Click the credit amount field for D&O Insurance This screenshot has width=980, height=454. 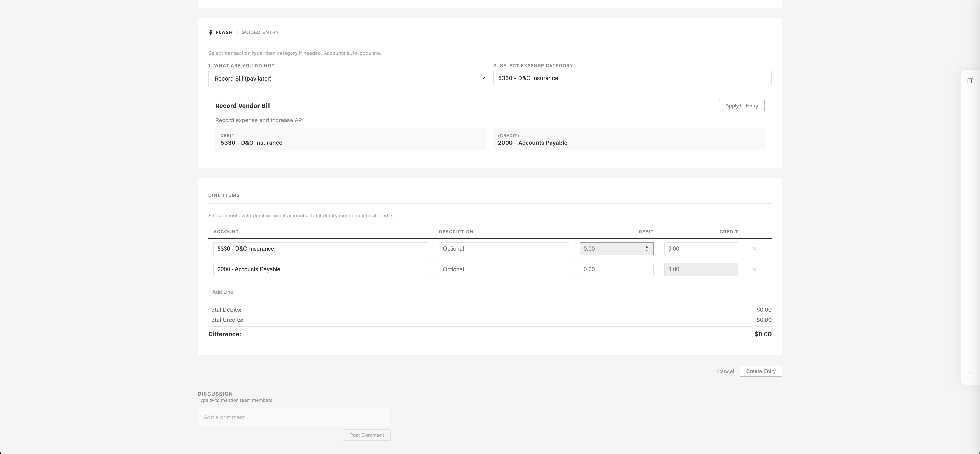701,249
